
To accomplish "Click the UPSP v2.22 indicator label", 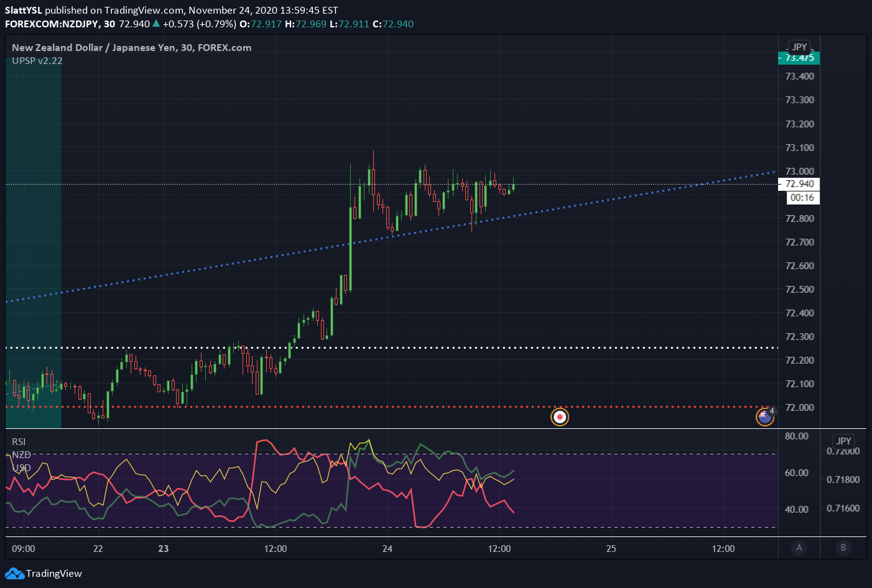I will tap(37, 60).
